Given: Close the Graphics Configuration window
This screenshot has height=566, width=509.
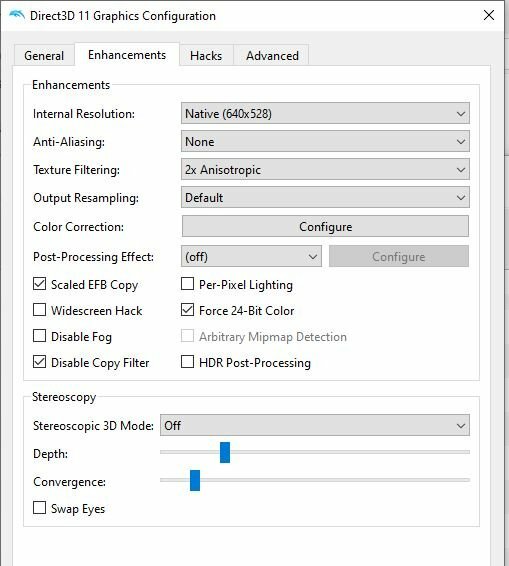Looking at the screenshot, I should point(489,15).
